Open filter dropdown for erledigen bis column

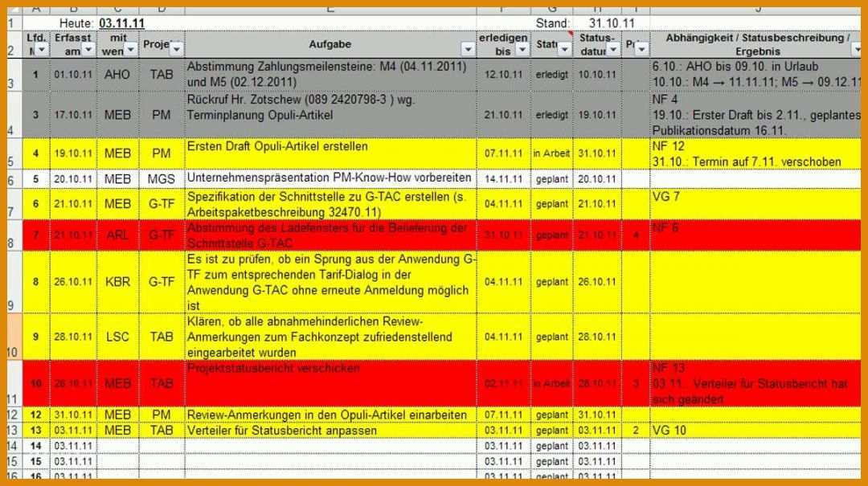click(522, 51)
